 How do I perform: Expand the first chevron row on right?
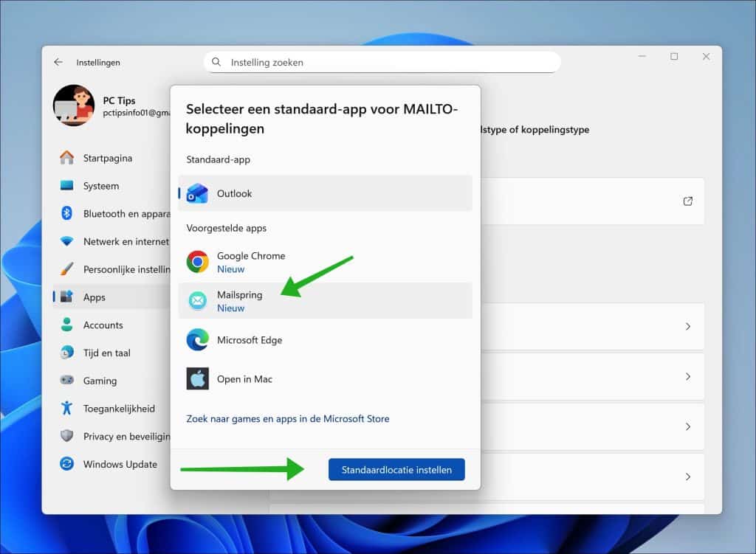pos(688,326)
